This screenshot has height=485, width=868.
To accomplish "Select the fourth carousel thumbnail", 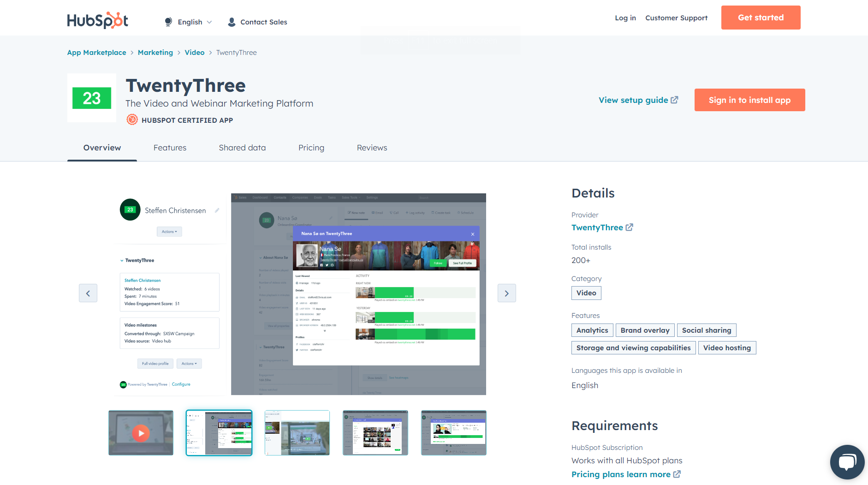I will pyautogui.click(x=375, y=433).
